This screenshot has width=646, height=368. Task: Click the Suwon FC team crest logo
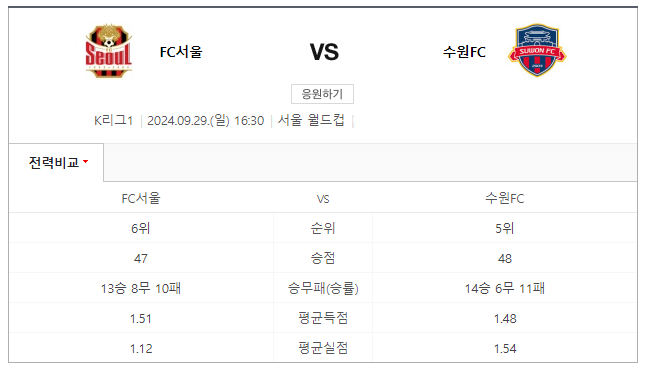coord(537,50)
